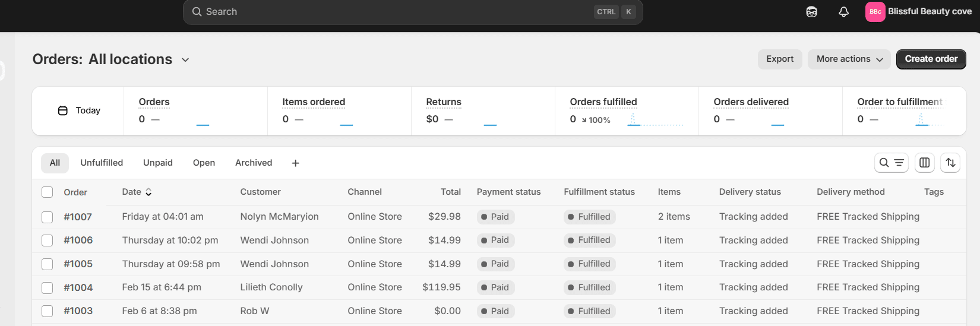The width and height of the screenshot is (980, 326).
Task: Open the Sidekick assistant icon
Action: (811, 12)
